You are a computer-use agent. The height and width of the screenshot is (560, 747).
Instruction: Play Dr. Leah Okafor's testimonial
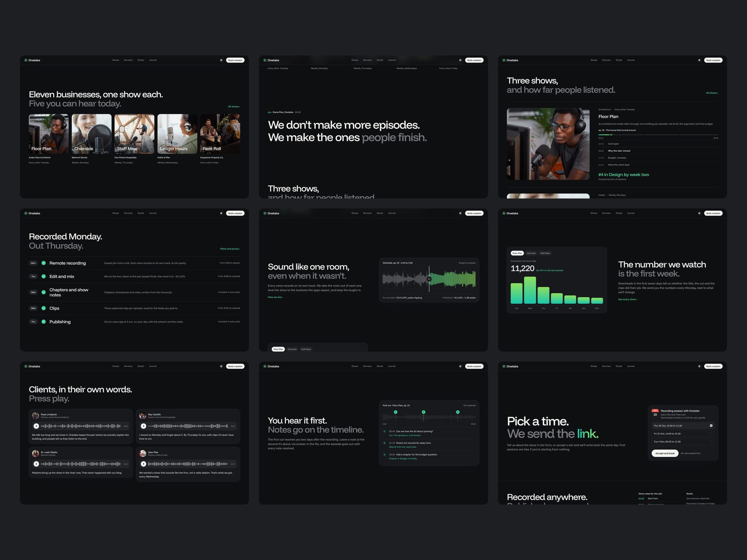click(36, 464)
